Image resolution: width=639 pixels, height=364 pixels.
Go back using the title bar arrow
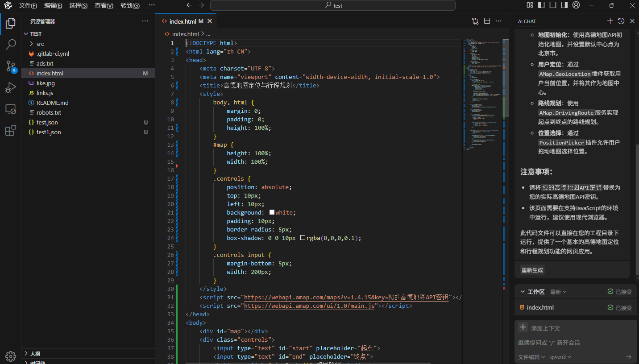coord(189,5)
